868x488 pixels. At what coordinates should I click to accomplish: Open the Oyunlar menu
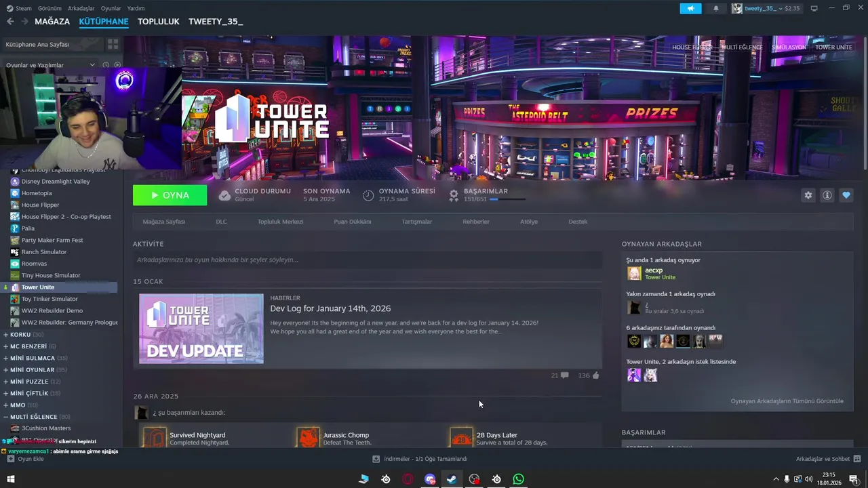point(111,8)
